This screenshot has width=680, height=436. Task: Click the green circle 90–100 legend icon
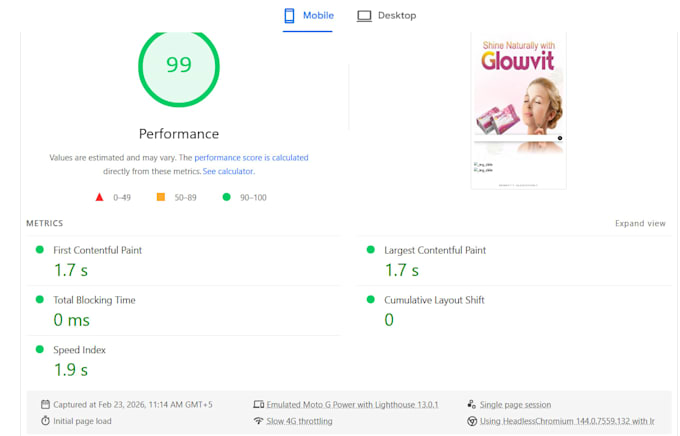[x=226, y=197]
